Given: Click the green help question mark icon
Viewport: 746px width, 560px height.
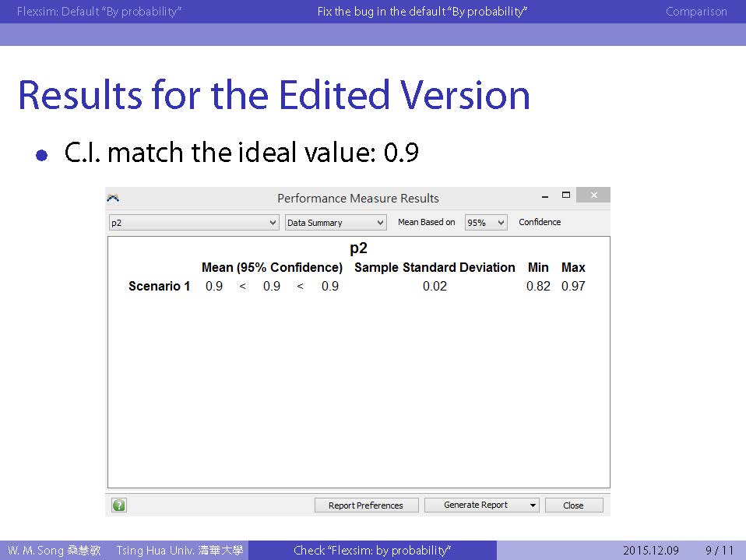Looking at the screenshot, I should click(x=118, y=505).
